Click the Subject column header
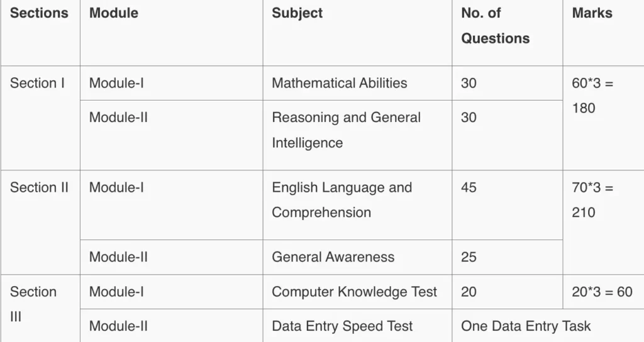Viewport: 644px width, 342px height. pos(297,13)
